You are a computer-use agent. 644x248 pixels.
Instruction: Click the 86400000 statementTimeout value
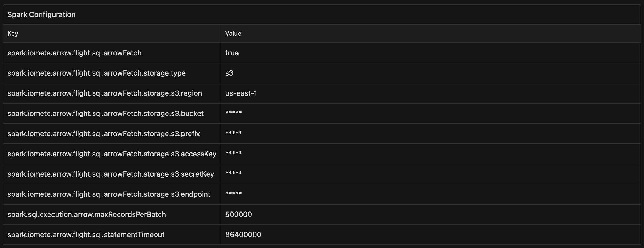[x=243, y=235]
